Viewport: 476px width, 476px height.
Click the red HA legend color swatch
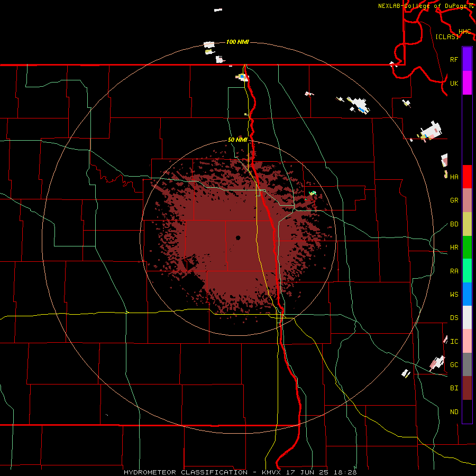pyautogui.click(x=467, y=177)
